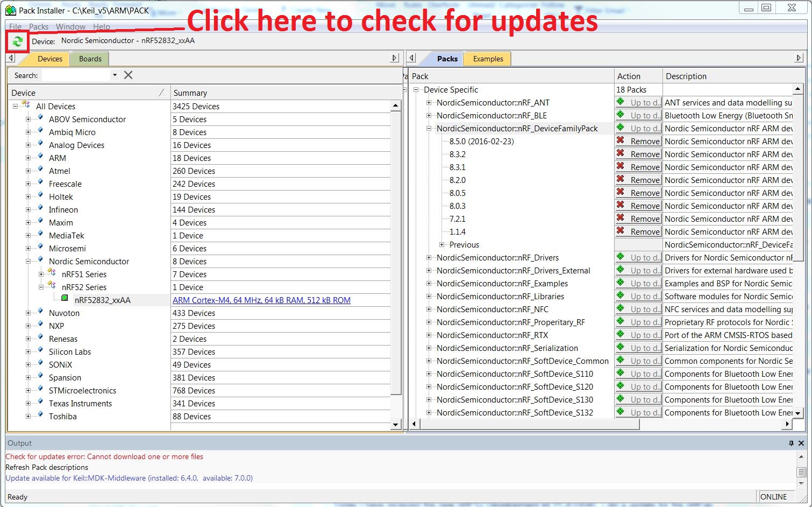Click the green refresh check-for-updates icon

point(17,41)
